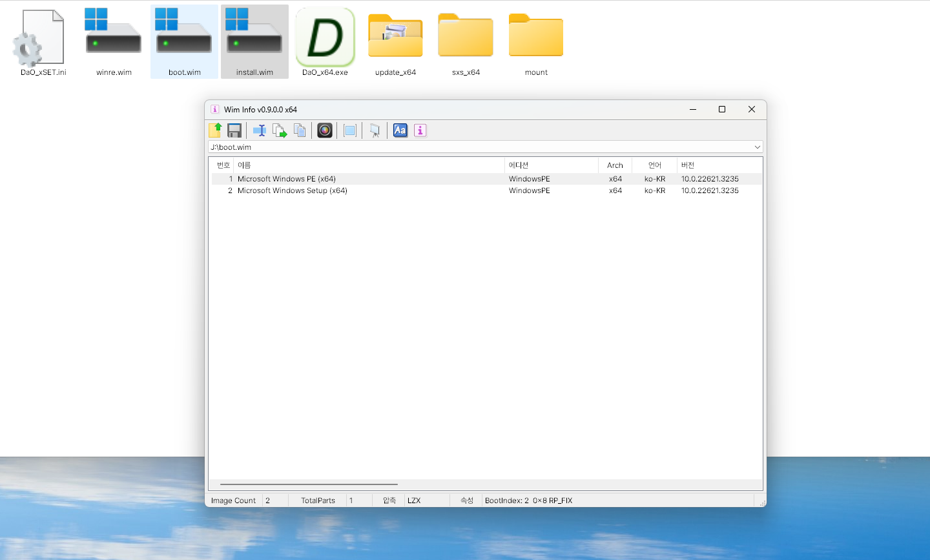Click x64 Arch cell in row 2
Image resolution: width=930 pixels, height=560 pixels.
point(615,191)
